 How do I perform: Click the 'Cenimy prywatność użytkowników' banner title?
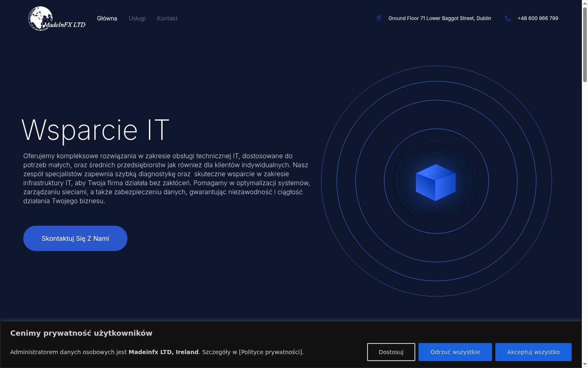click(81, 333)
